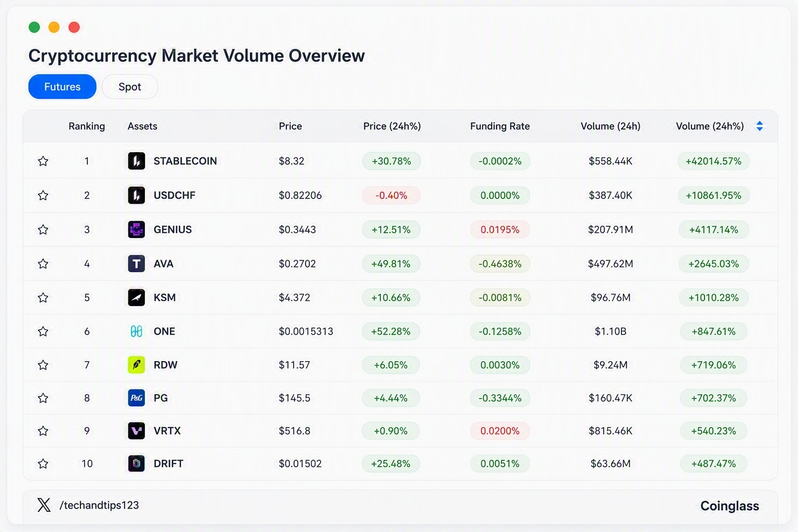This screenshot has height=532, width=798.
Task: Click the KSM bird logo icon
Action: pos(136,298)
